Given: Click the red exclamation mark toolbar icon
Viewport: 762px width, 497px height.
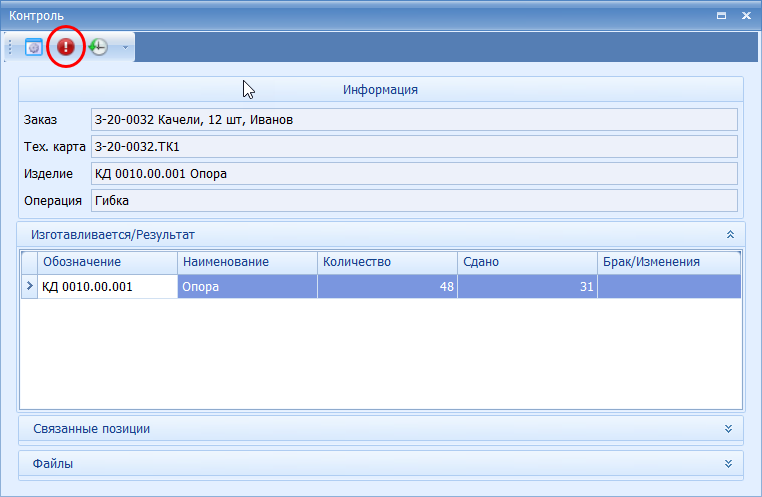Looking at the screenshot, I should coord(66,47).
